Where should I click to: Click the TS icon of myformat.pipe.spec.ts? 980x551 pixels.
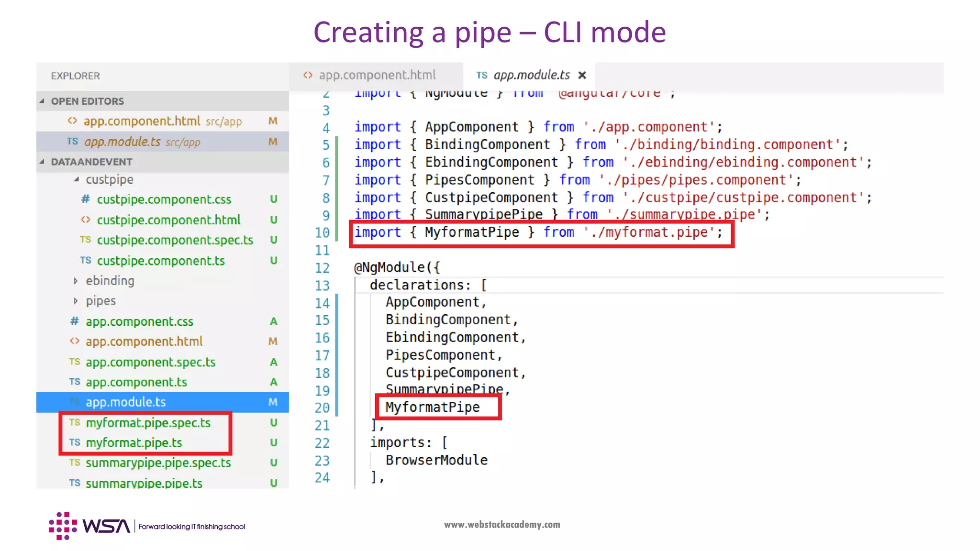click(x=74, y=422)
